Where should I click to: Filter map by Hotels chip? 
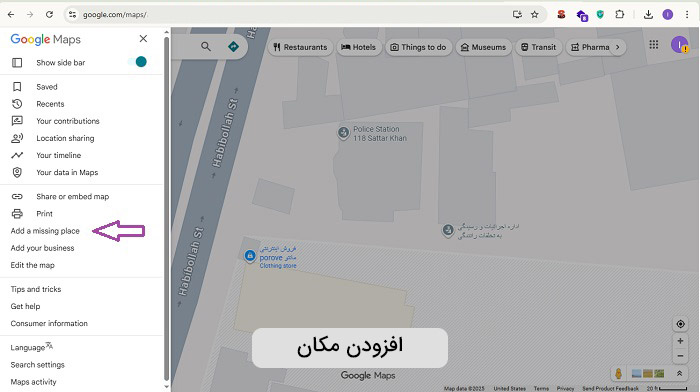click(358, 47)
